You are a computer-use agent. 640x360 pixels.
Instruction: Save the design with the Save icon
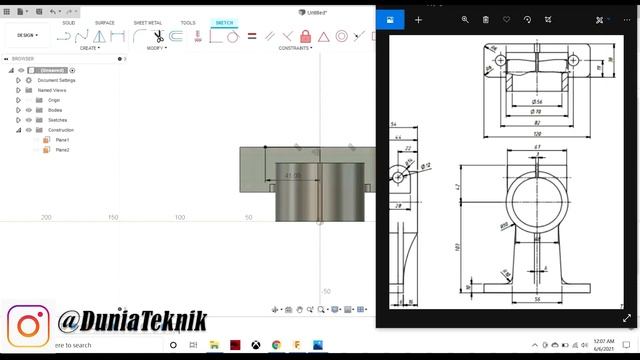[39, 11]
